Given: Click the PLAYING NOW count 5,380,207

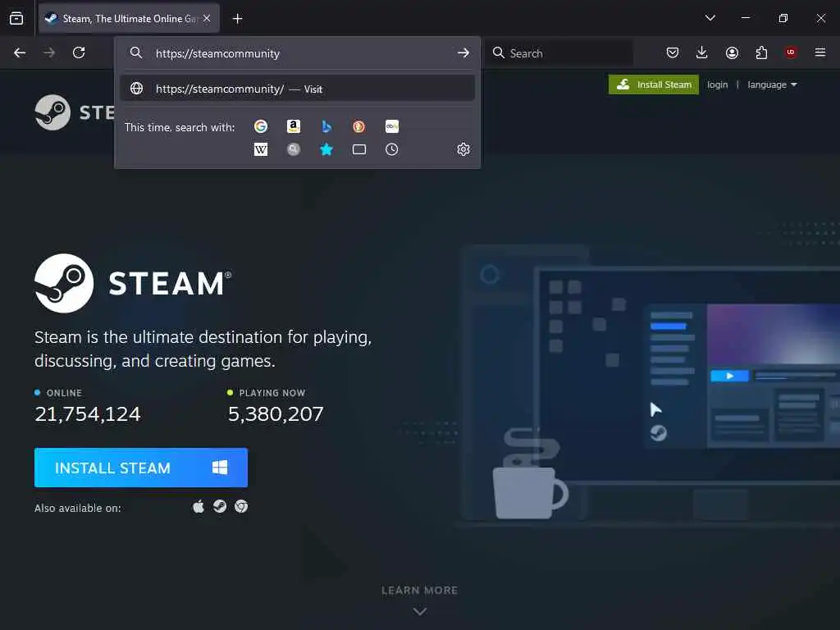Looking at the screenshot, I should click(276, 414).
